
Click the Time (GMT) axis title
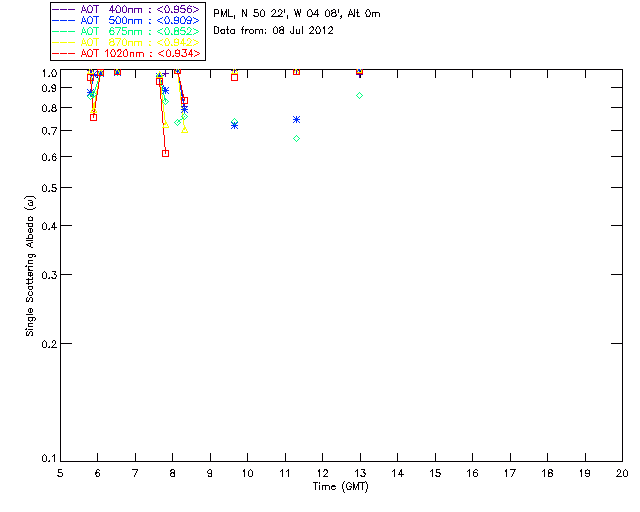coord(340,485)
